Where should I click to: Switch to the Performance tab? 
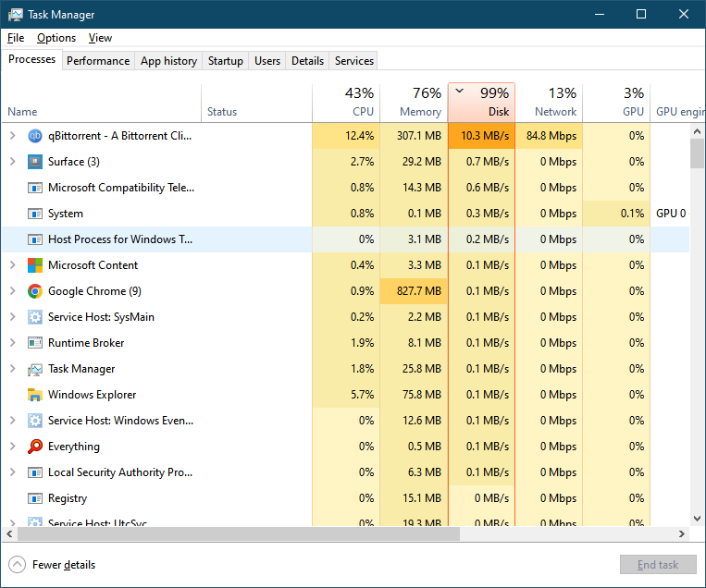[98, 61]
